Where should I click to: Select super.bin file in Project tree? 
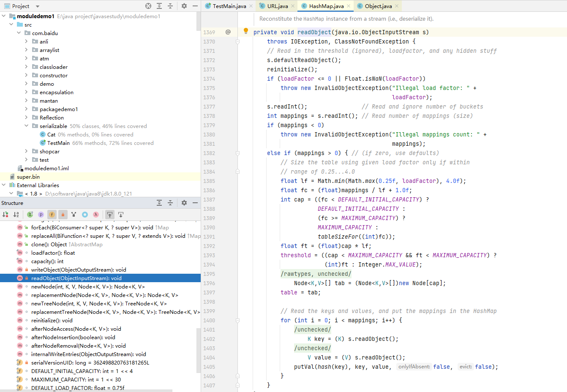click(x=28, y=177)
